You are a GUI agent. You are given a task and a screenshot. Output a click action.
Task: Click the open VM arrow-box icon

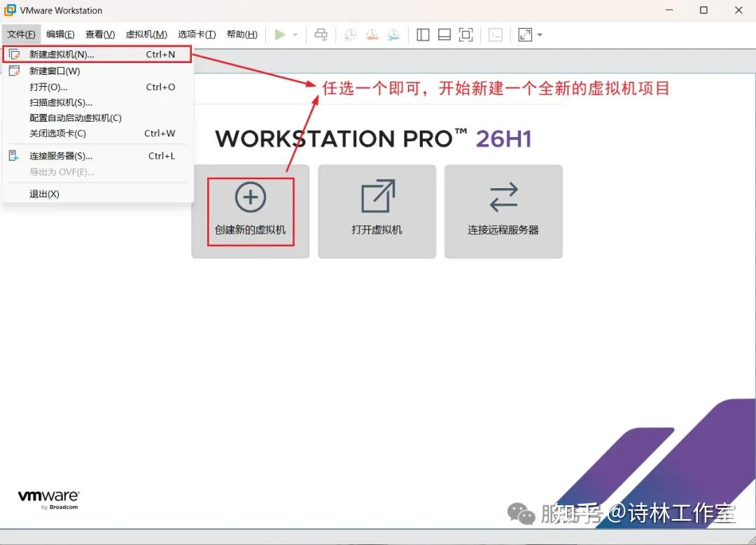tap(379, 196)
